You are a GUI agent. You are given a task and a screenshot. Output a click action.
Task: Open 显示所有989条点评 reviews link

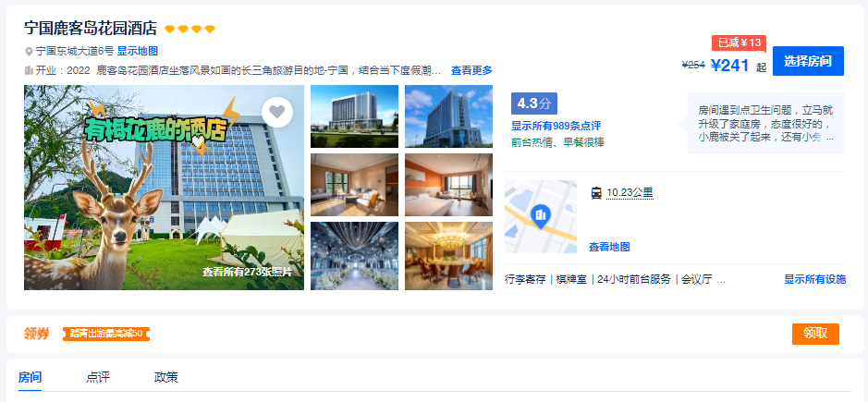point(556,126)
